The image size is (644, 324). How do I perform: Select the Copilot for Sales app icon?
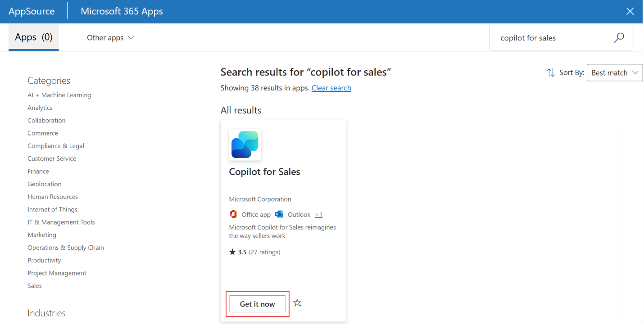tap(245, 144)
